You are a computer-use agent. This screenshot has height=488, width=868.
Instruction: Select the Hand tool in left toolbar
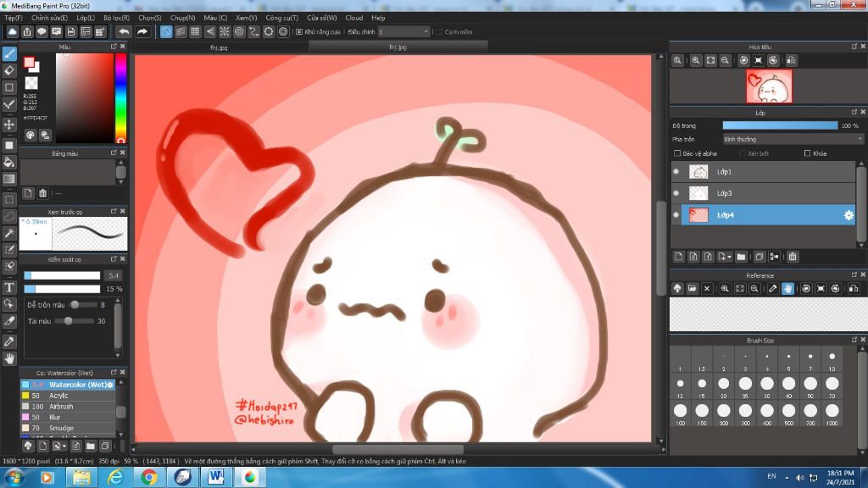[x=9, y=358]
